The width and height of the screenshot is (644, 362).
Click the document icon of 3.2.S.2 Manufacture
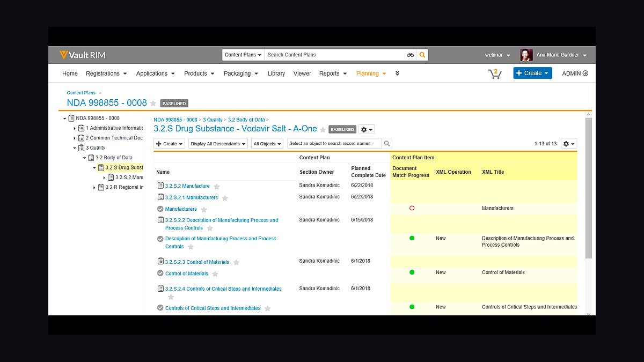tap(160, 186)
